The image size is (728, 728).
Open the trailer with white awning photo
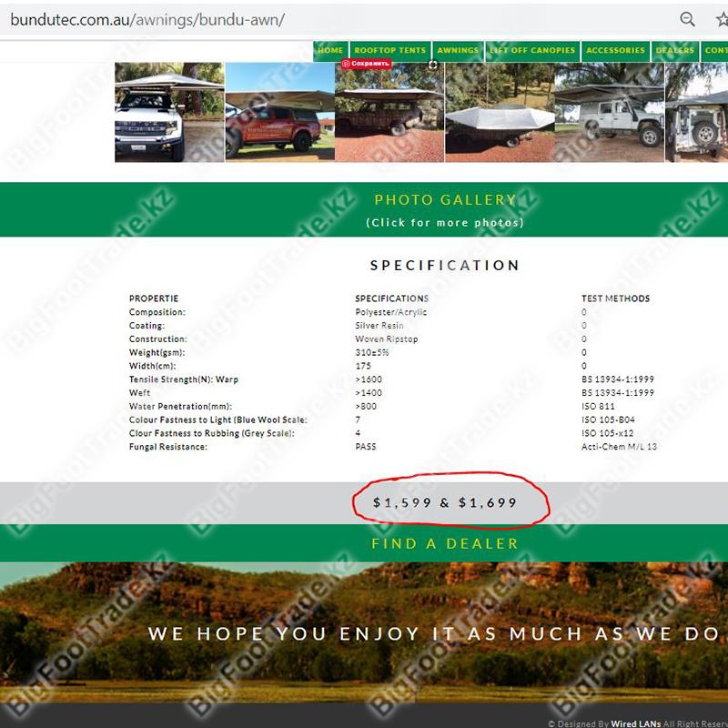(500, 112)
